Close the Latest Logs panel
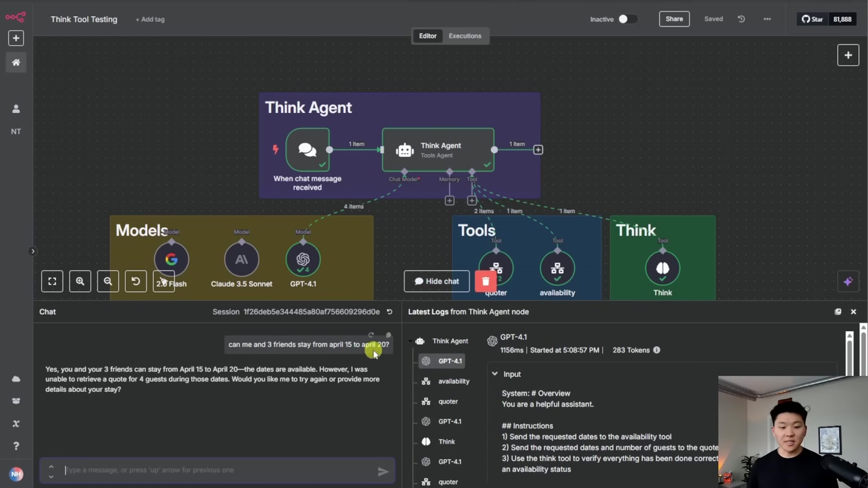The height and width of the screenshot is (488, 868). (x=853, y=312)
